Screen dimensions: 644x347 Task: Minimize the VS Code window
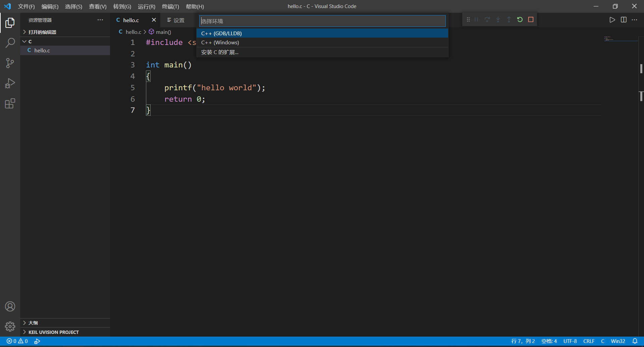pos(596,6)
